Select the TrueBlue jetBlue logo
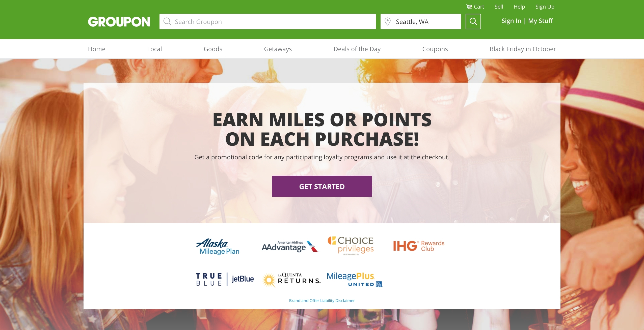 [x=225, y=279]
